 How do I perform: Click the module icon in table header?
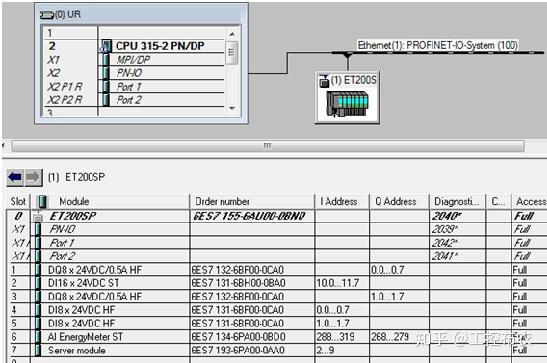(x=42, y=202)
